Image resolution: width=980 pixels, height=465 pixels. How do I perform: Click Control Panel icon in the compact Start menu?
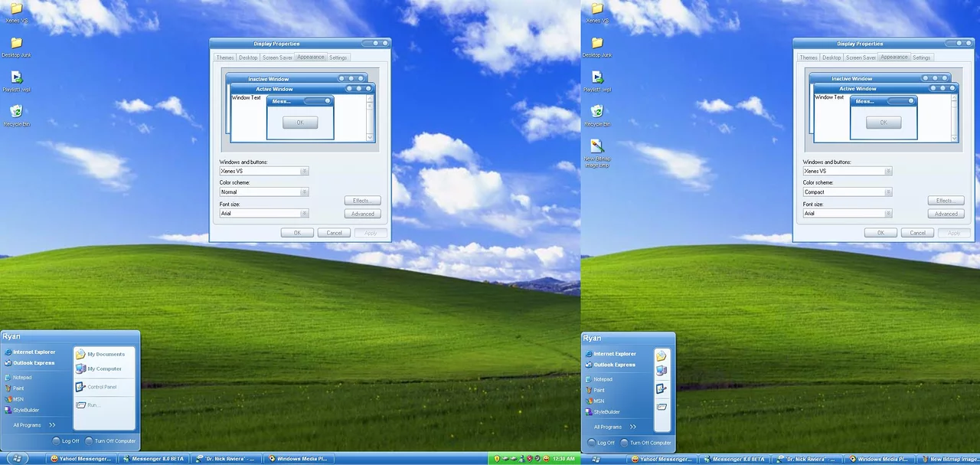pyautogui.click(x=661, y=389)
